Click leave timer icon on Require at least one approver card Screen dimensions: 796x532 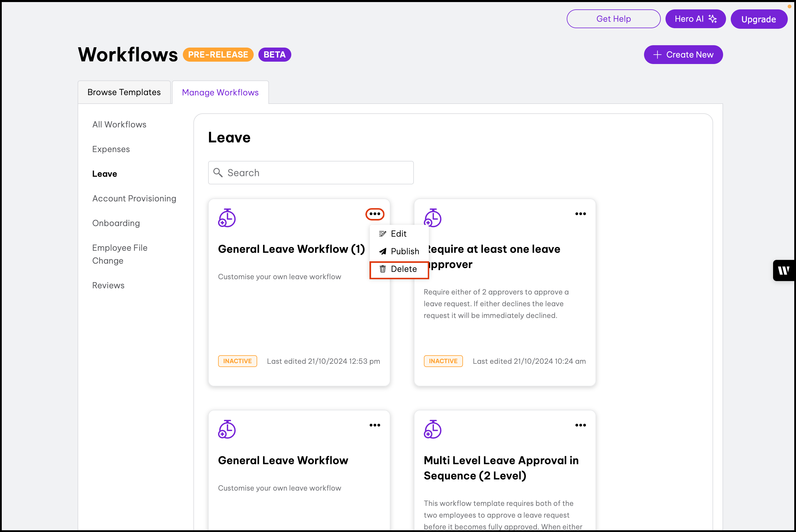pyautogui.click(x=432, y=218)
